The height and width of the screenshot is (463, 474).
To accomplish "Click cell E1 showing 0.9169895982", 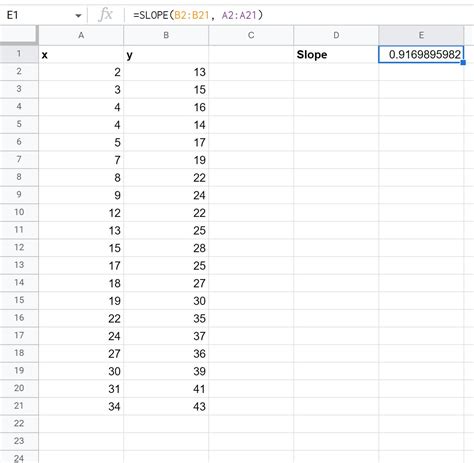I will click(x=421, y=54).
